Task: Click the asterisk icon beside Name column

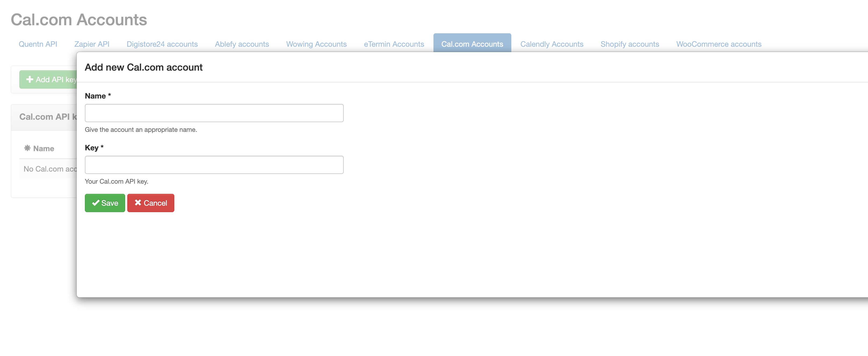Action: coord(27,148)
